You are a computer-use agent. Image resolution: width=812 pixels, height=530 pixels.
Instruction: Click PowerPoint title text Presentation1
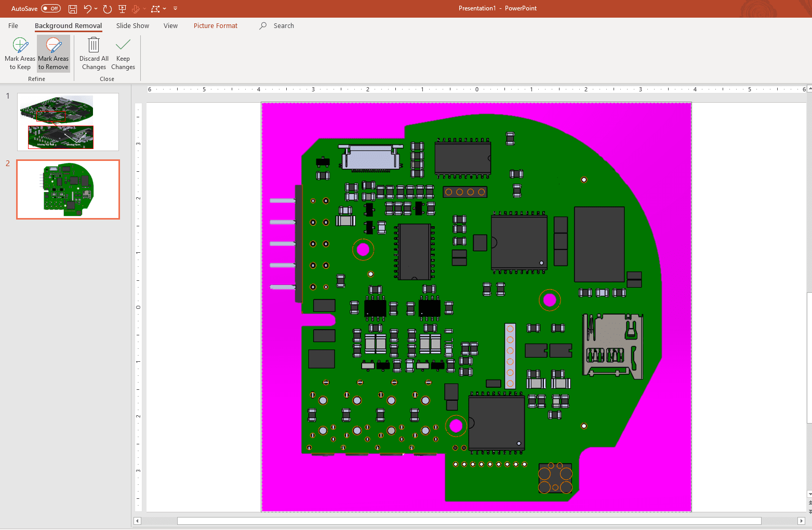pos(477,8)
